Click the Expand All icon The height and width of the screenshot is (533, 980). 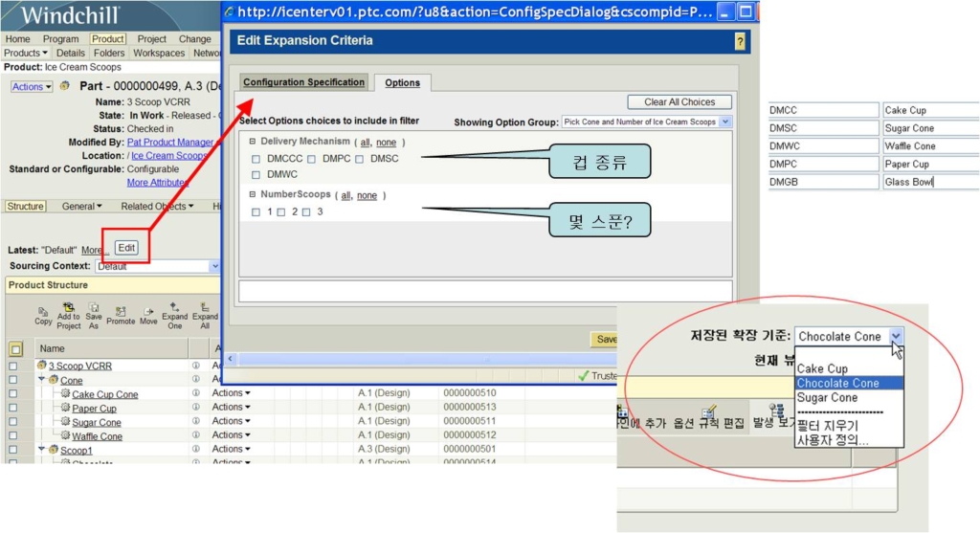[x=205, y=307]
